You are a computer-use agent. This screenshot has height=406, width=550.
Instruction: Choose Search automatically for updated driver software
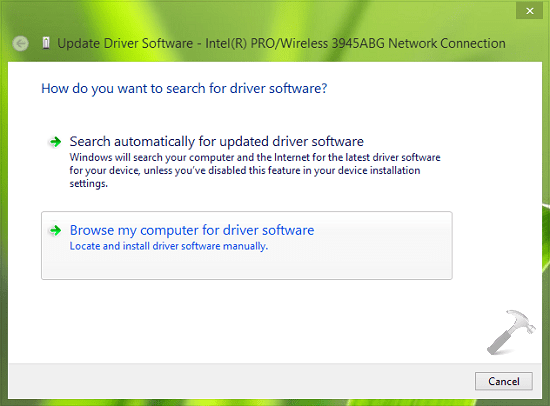click(247, 161)
